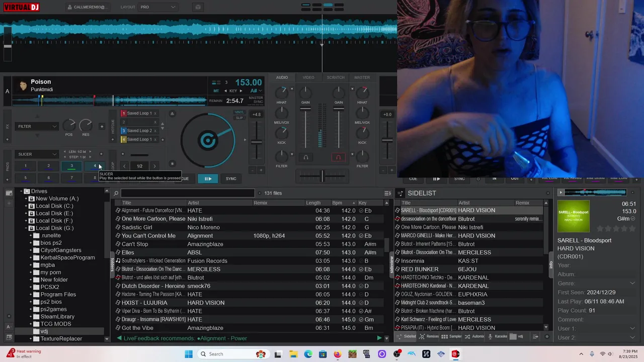Switch to SCRATCH mixer tab
Viewport: 644px width, 362px height.
point(336,77)
